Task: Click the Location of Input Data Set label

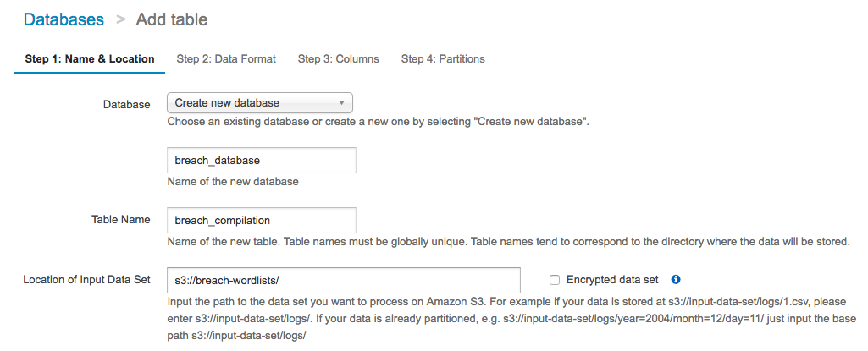Action: tap(86, 280)
